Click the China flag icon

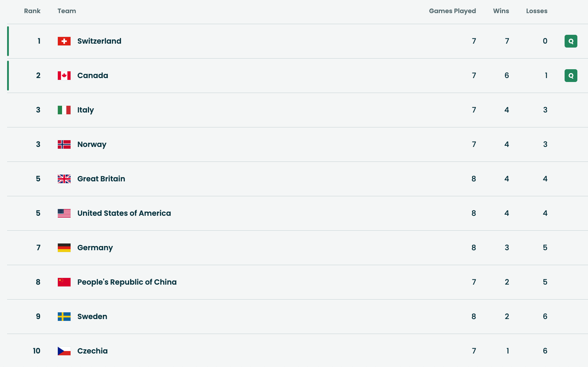[64, 282]
